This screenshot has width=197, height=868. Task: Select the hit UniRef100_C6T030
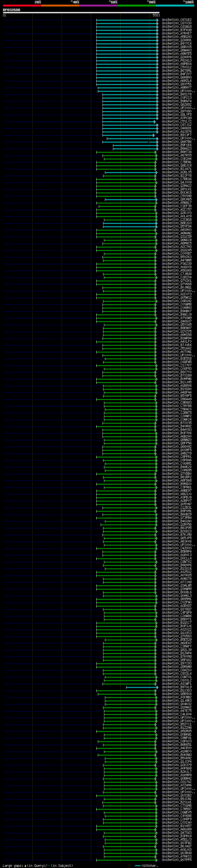(176, 23)
